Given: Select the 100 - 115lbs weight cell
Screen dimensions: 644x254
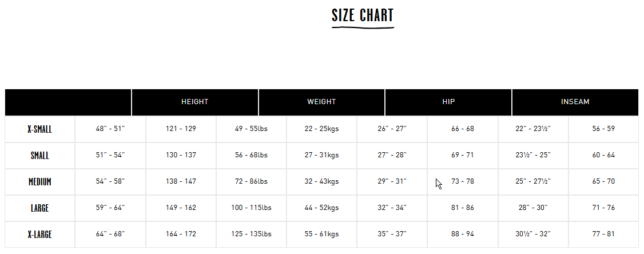Looking at the screenshot, I should tap(251, 208).
